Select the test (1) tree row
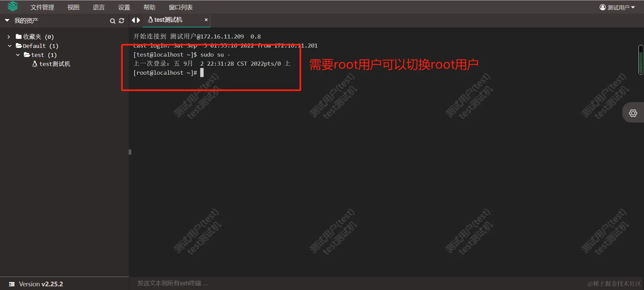 tap(40, 55)
